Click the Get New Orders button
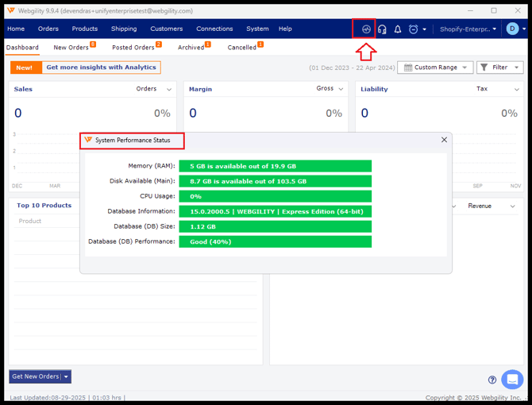532x405 pixels. [35, 376]
